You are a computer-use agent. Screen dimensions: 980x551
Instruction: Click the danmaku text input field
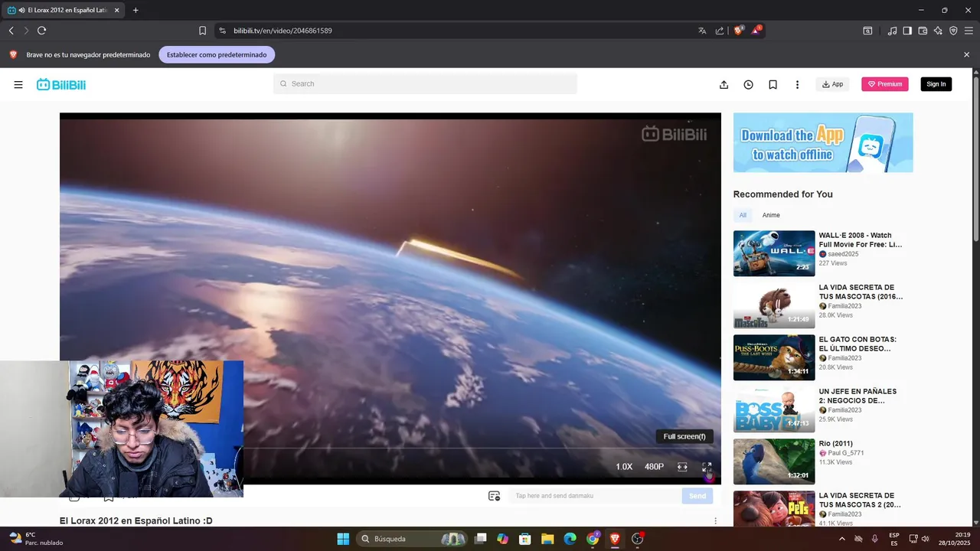[595, 496]
